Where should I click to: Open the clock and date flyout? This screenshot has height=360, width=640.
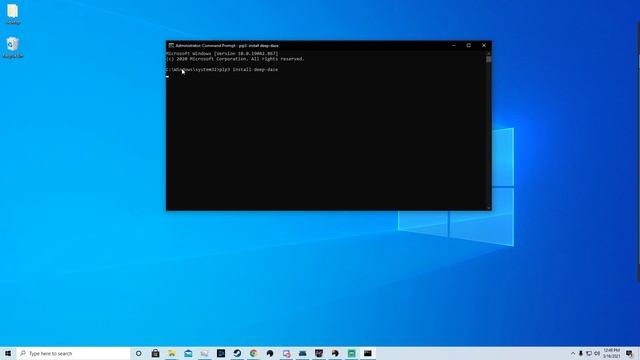point(611,353)
